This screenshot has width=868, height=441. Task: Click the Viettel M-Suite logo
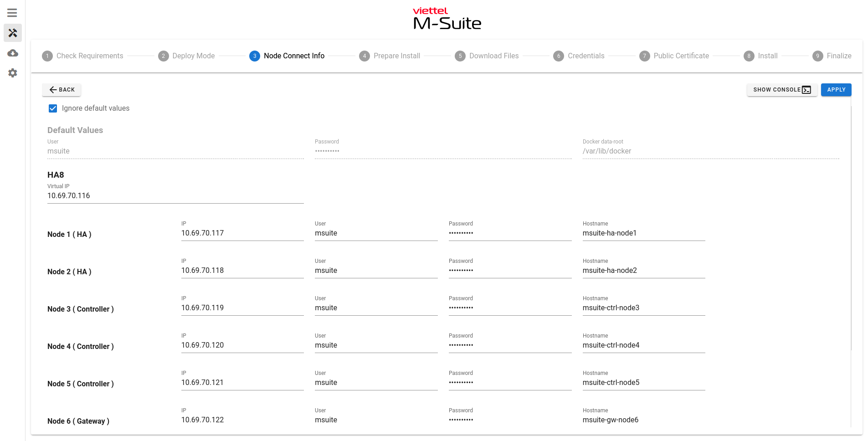(x=447, y=19)
